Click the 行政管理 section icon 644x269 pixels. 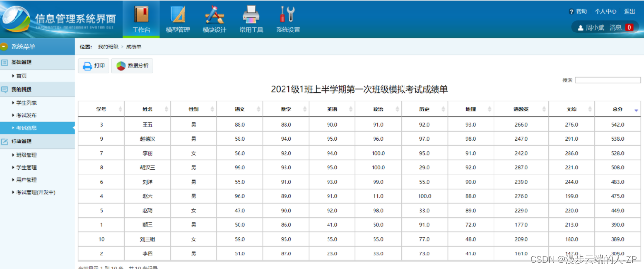[x=5, y=142]
